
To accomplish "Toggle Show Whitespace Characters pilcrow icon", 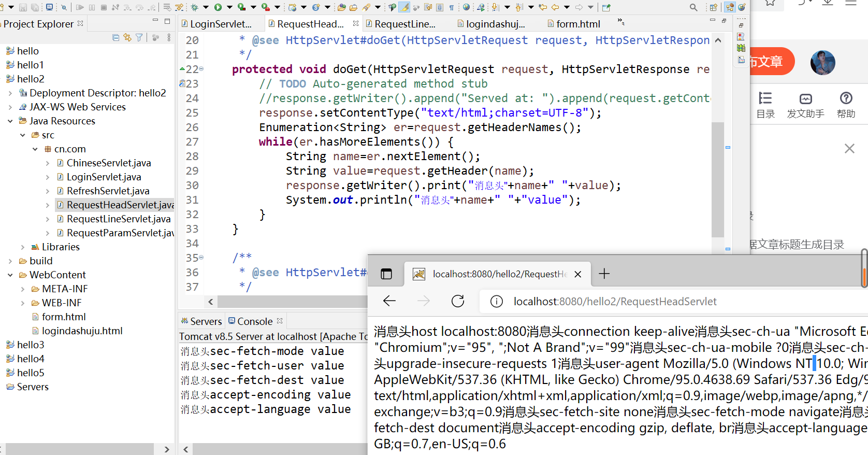I will point(452,7).
